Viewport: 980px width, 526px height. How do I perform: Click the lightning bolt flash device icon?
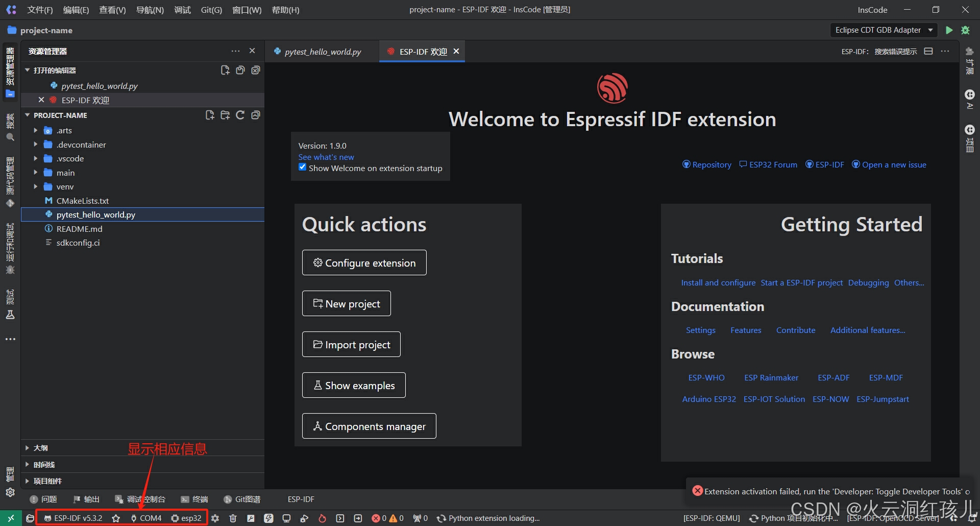pos(268,518)
